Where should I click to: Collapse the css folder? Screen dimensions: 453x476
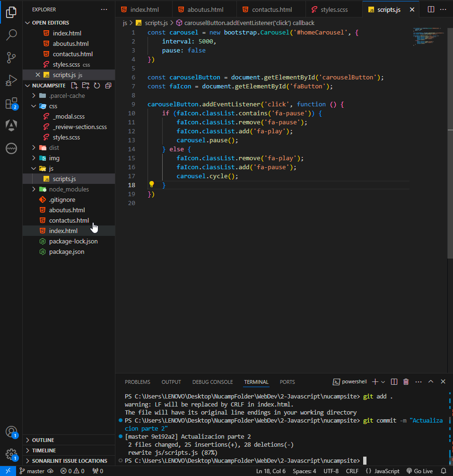click(x=34, y=106)
